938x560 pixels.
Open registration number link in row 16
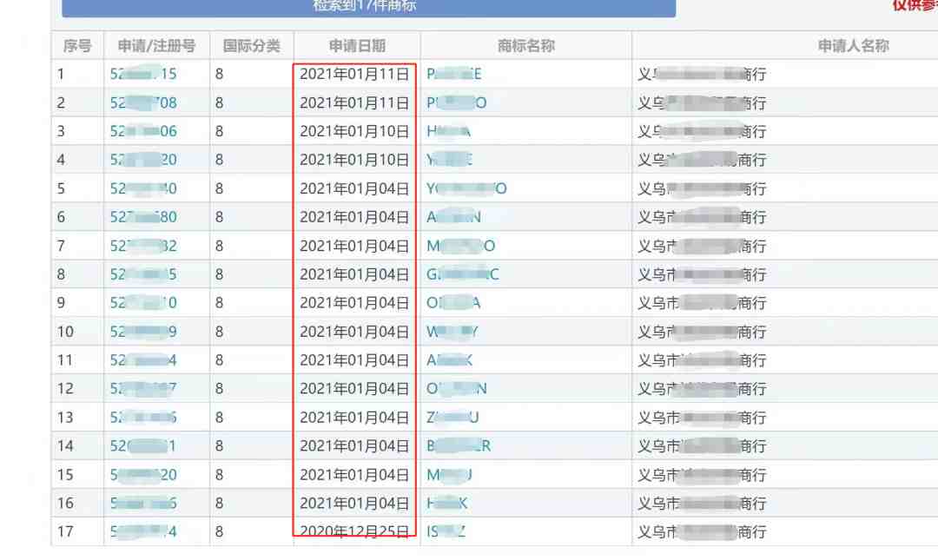[x=143, y=504]
